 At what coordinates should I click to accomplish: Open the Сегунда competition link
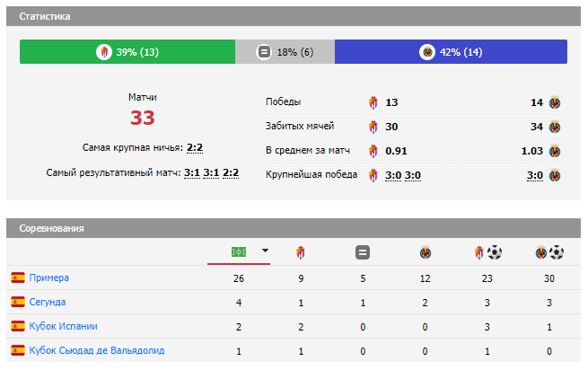(47, 302)
